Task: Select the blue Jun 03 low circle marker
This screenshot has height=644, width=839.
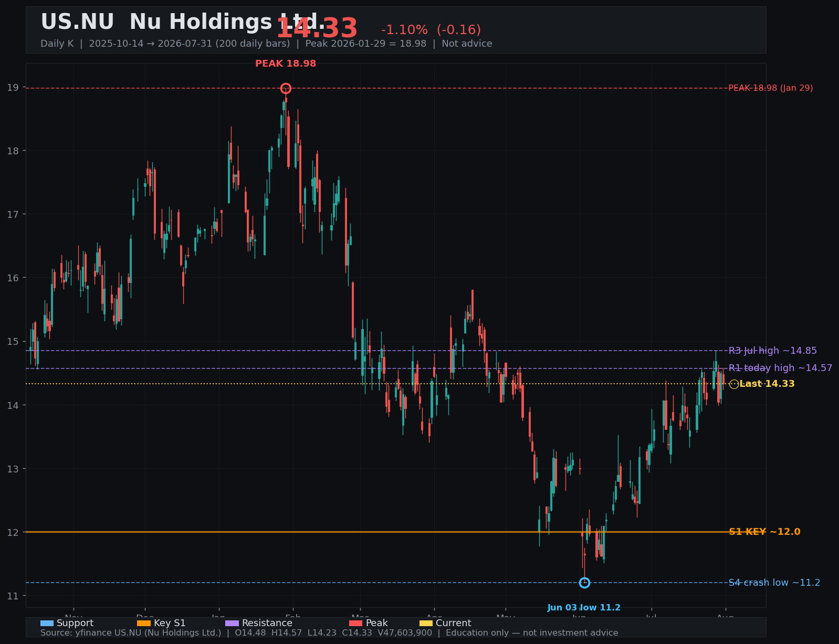Action: point(584,583)
